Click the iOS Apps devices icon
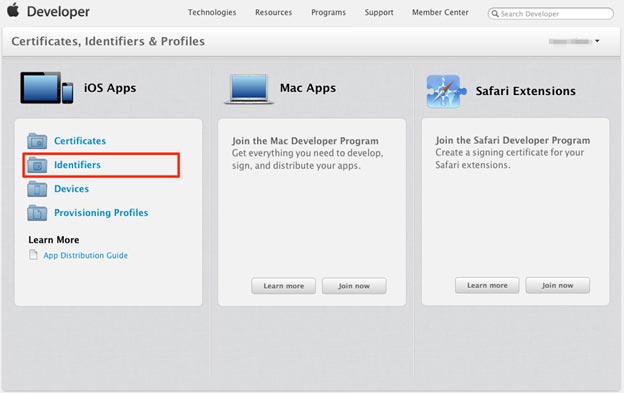 point(47,88)
